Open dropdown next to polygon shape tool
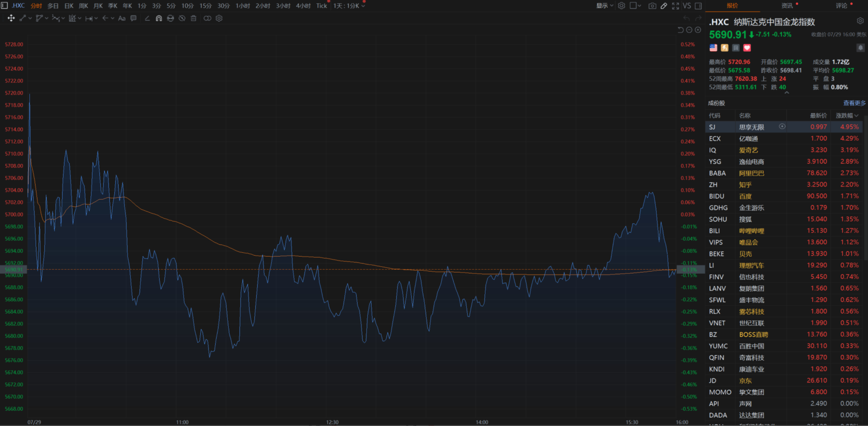868x426 pixels. point(46,18)
